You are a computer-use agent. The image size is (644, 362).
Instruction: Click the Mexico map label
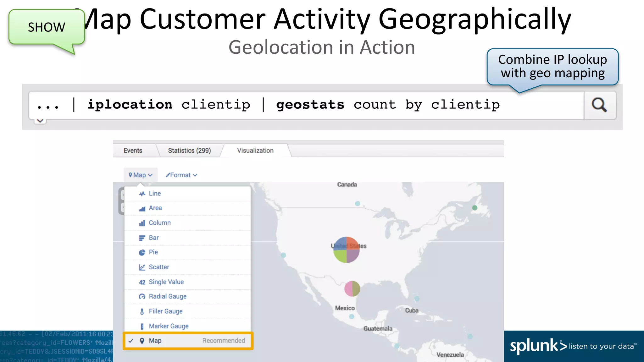(345, 308)
